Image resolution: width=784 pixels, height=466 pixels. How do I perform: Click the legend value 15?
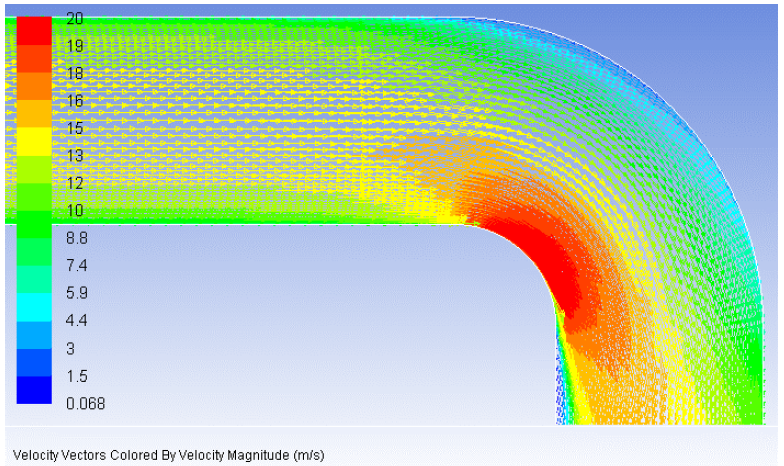coord(74,128)
